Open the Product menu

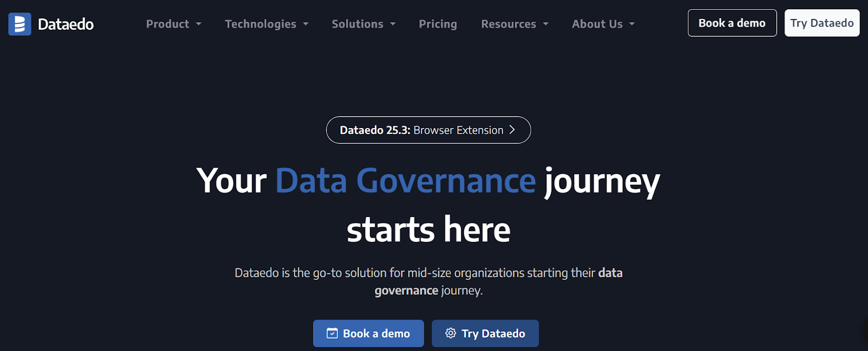174,24
